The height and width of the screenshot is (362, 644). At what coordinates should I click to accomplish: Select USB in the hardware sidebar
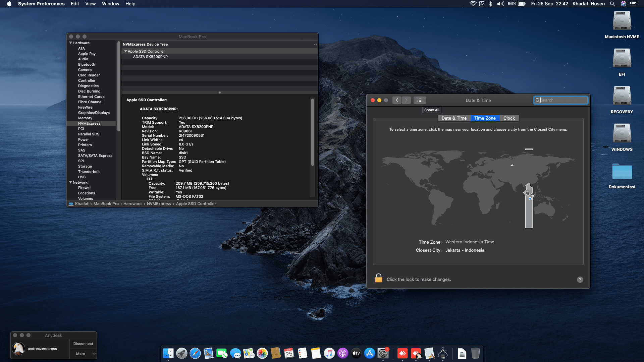[x=82, y=177]
